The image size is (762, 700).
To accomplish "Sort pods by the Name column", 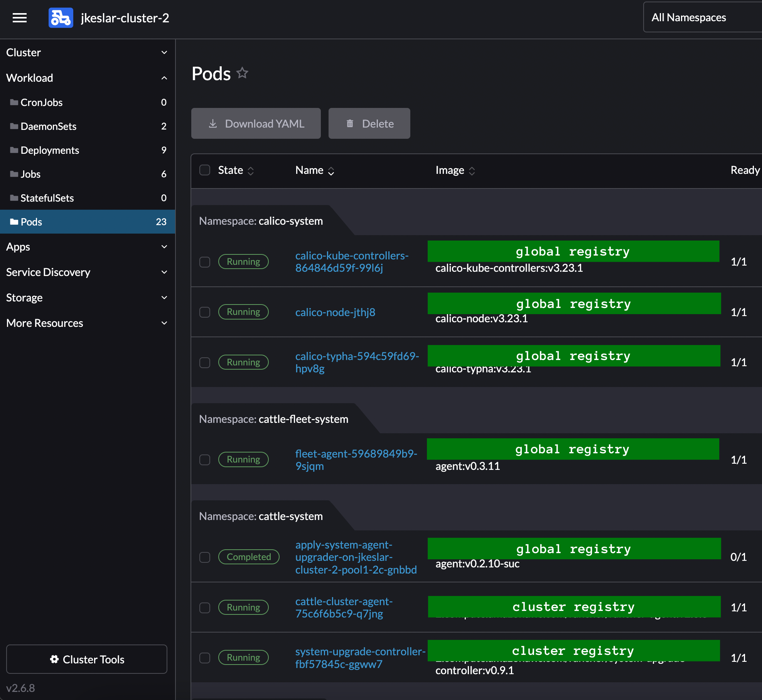I will (331, 170).
